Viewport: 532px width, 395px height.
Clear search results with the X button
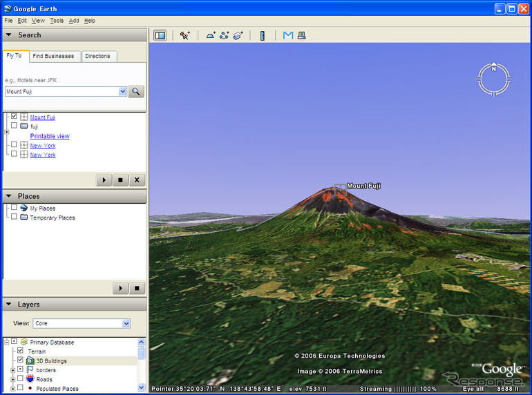pos(137,180)
